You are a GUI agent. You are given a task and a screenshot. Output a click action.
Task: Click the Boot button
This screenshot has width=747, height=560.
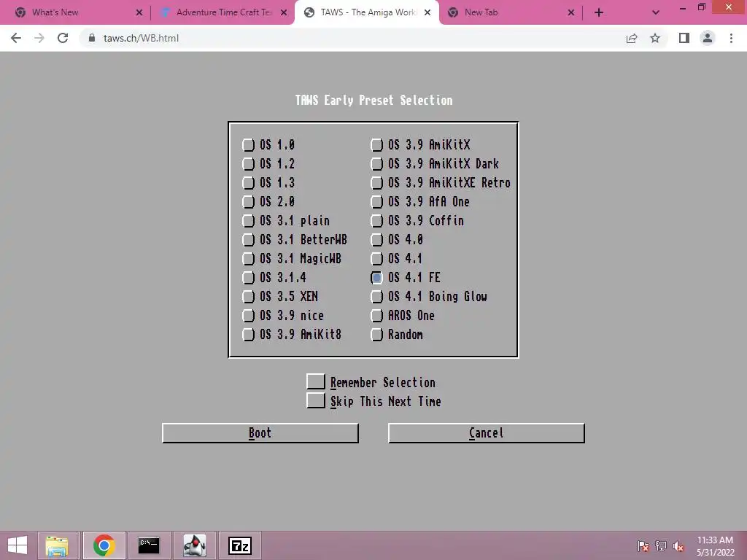260,433
